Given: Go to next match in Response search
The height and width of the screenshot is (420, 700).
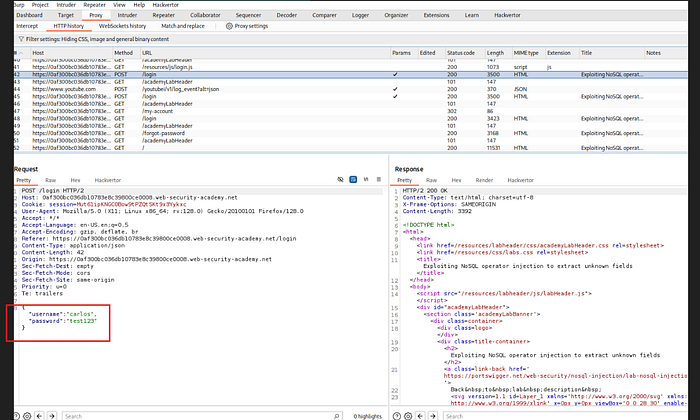Looking at the screenshot, I should pyautogui.click(x=433, y=416).
